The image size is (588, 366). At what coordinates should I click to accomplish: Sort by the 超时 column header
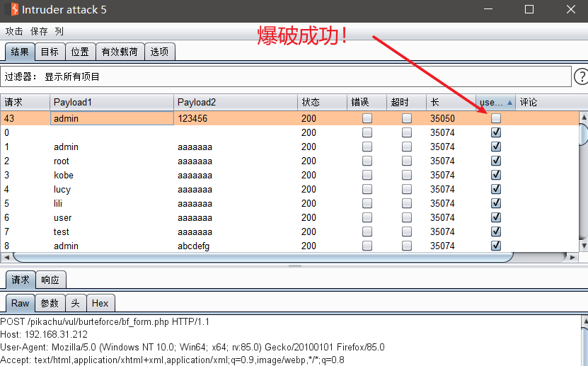(406, 102)
